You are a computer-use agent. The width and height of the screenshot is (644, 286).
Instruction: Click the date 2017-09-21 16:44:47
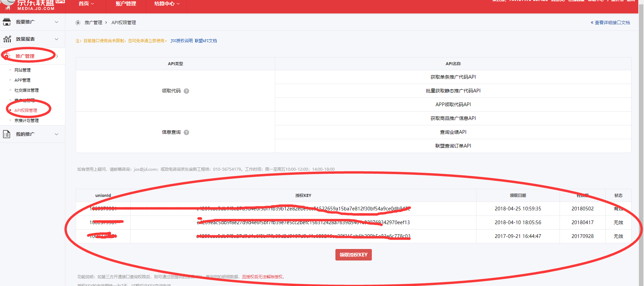(518, 236)
